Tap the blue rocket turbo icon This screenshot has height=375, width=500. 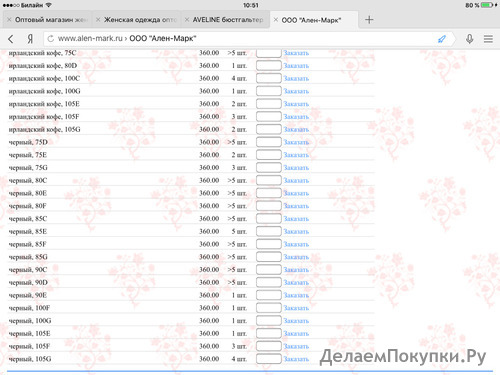(442, 39)
